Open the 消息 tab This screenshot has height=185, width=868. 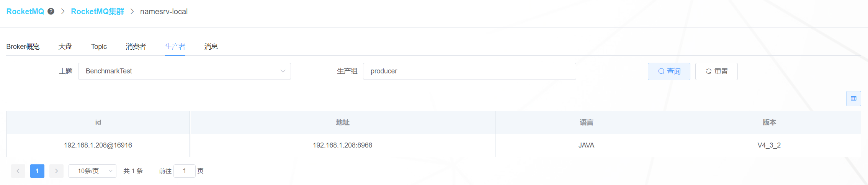(211, 47)
